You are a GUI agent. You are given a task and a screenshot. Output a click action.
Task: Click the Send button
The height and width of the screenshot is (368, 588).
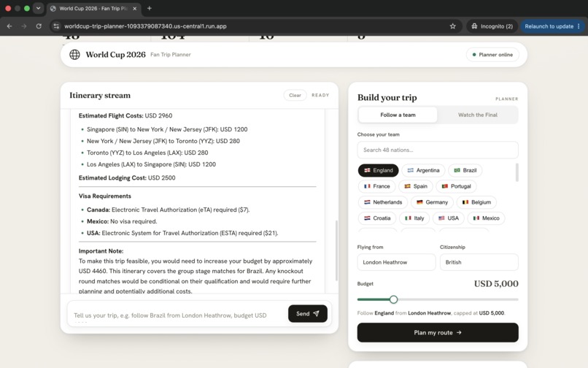[308, 313]
